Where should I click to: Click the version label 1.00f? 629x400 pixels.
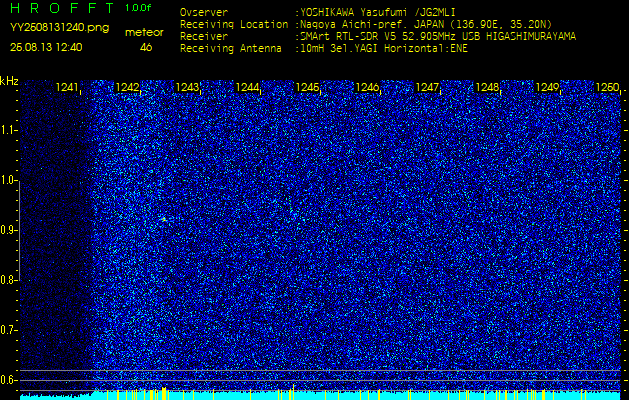click(138, 8)
